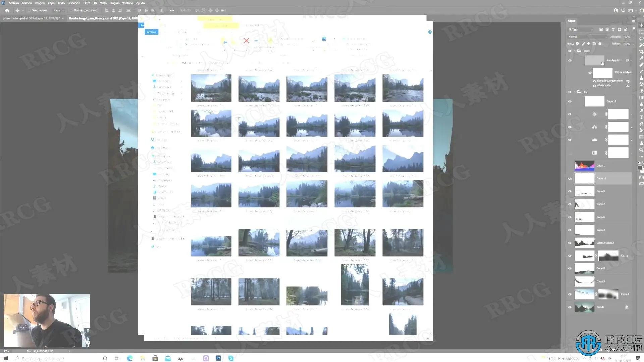Click the red Delete X icon

tap(246, 41)
